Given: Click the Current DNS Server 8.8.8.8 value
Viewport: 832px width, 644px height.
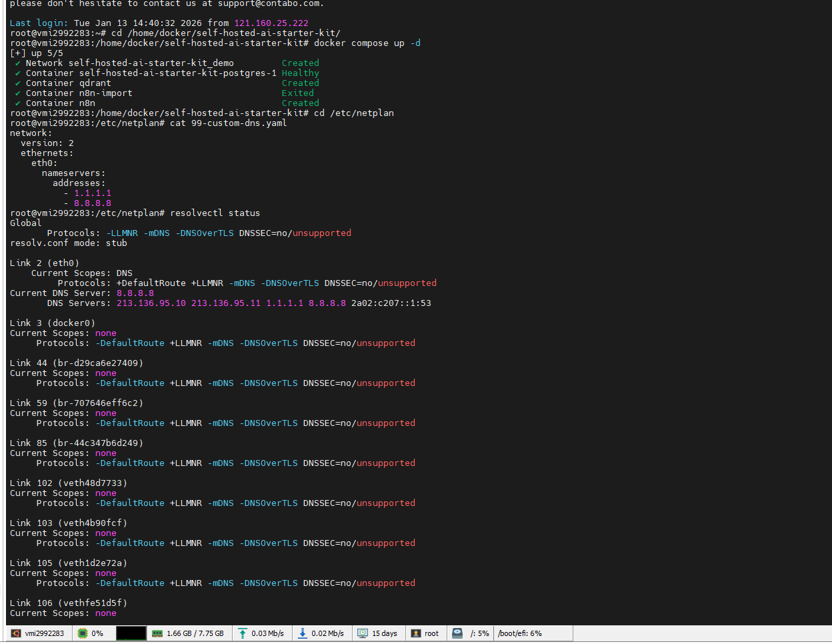Looking at the screenshot, I should tap(135, 293).
